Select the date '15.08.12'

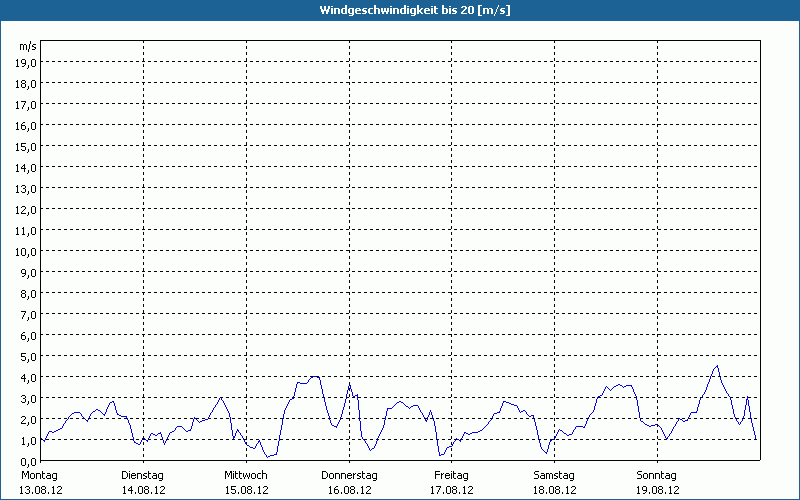[x=246, y=490]
